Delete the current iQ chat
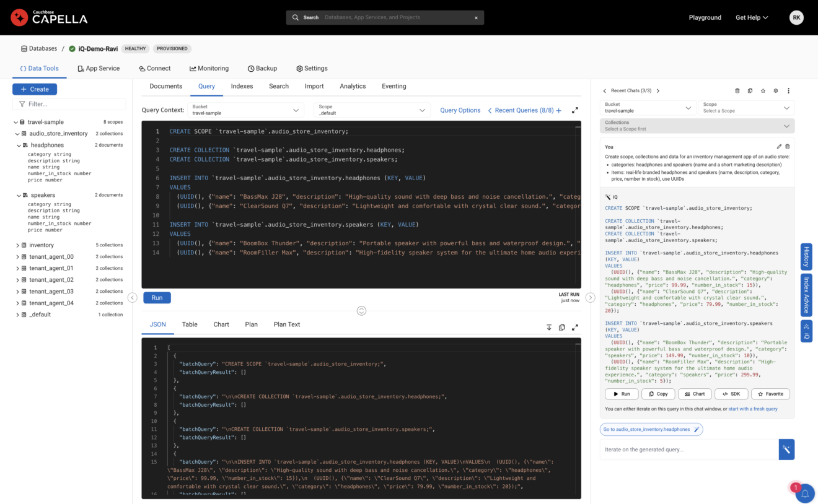This screenshot has width=818, height=504. point(737,90)
